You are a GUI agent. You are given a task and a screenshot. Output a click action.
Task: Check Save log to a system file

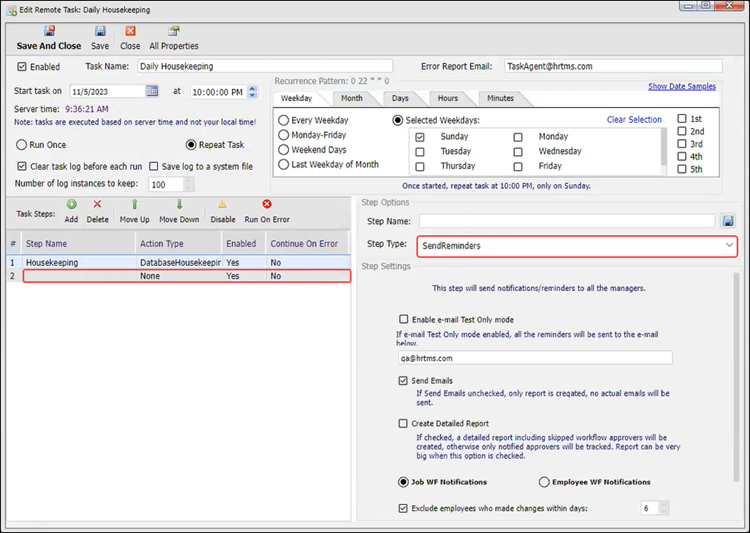point(154,166)
